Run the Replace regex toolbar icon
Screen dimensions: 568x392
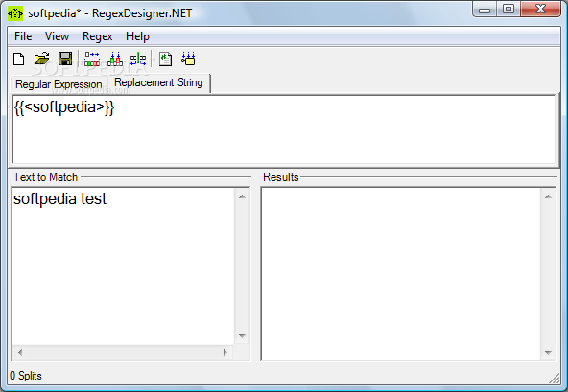tap(115, 59)
